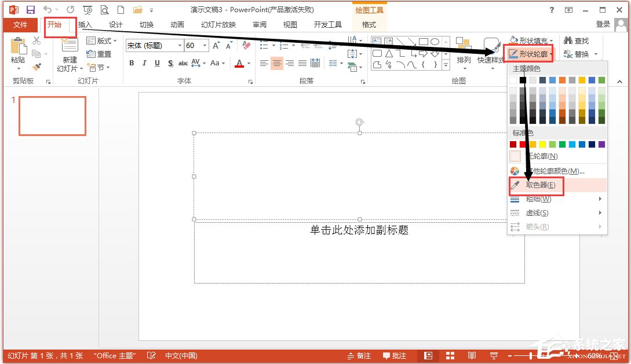Expand the Layout (版式) dropdown

[101, 41]
